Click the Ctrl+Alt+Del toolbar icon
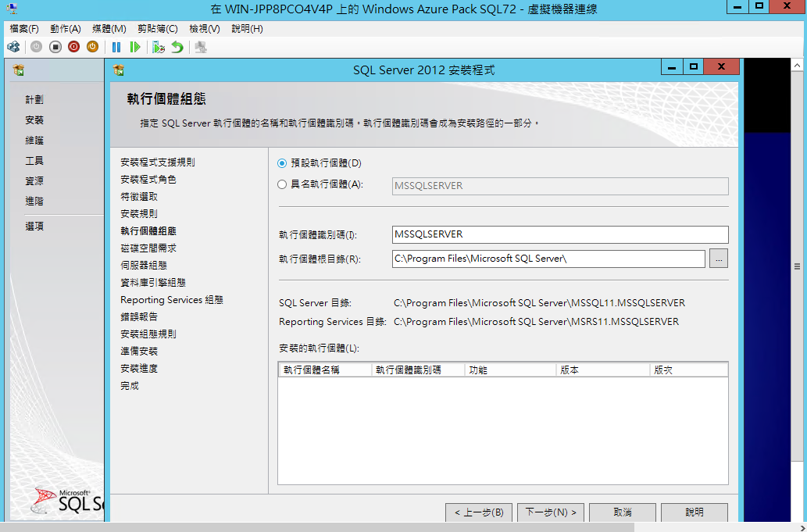Image resolution: width=807 pixels, height=532 pixels. click(13, 48)
